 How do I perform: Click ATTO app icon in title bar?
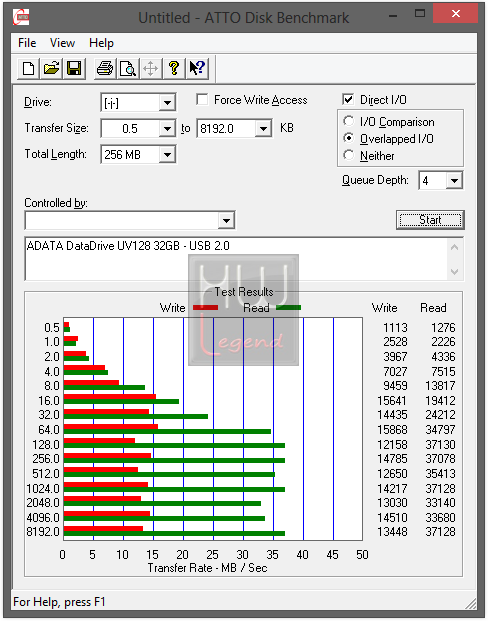click(21, 17)
